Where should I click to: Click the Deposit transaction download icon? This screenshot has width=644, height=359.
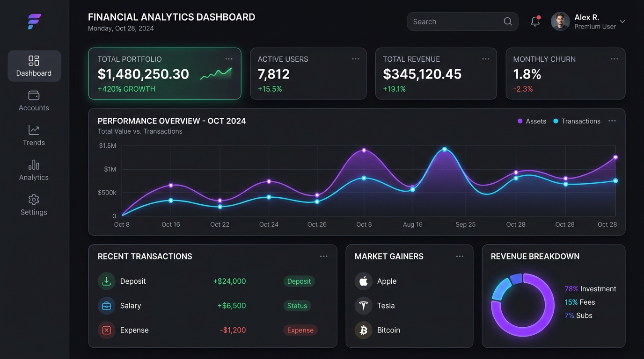(x=106, y=281)
